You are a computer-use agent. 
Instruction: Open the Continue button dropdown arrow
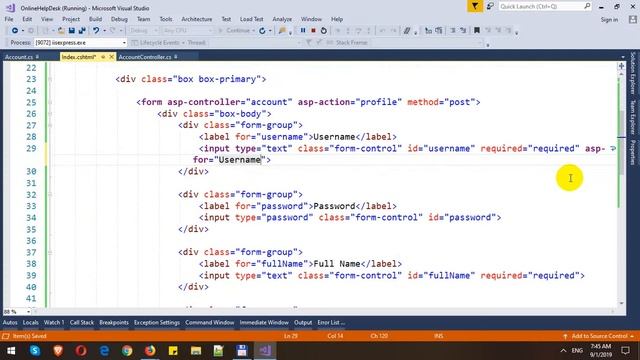point(253,31)
